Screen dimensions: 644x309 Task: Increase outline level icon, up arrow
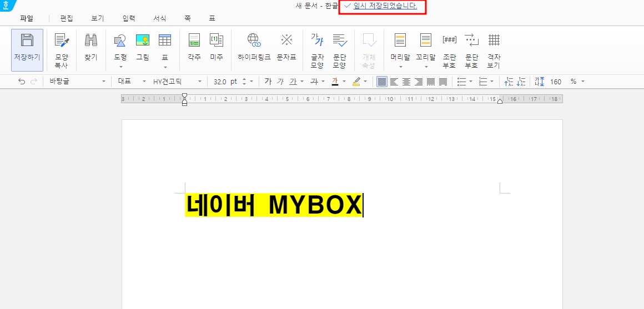(509, 82)
